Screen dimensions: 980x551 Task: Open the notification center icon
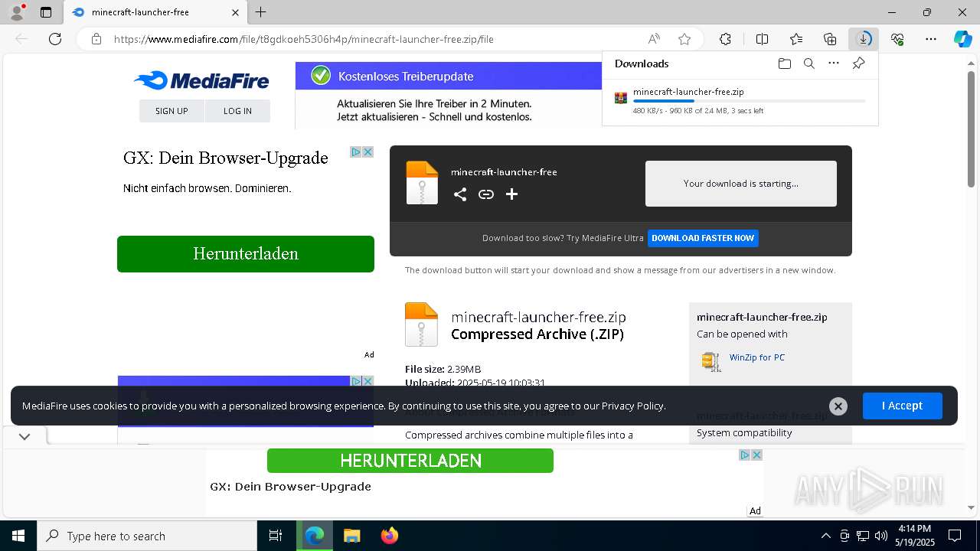pos(955,536)
